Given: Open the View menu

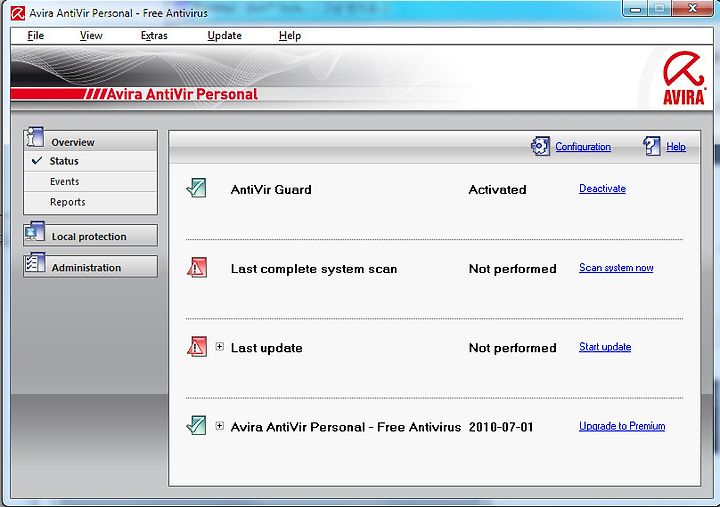Looking at the screenshot, I should pyautogui.click(x=91, y=35).
